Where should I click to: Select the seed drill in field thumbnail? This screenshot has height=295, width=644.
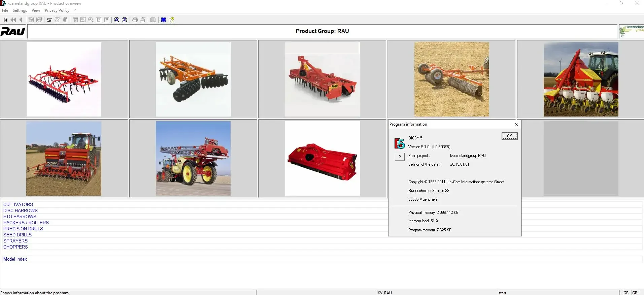coord(64,159)
